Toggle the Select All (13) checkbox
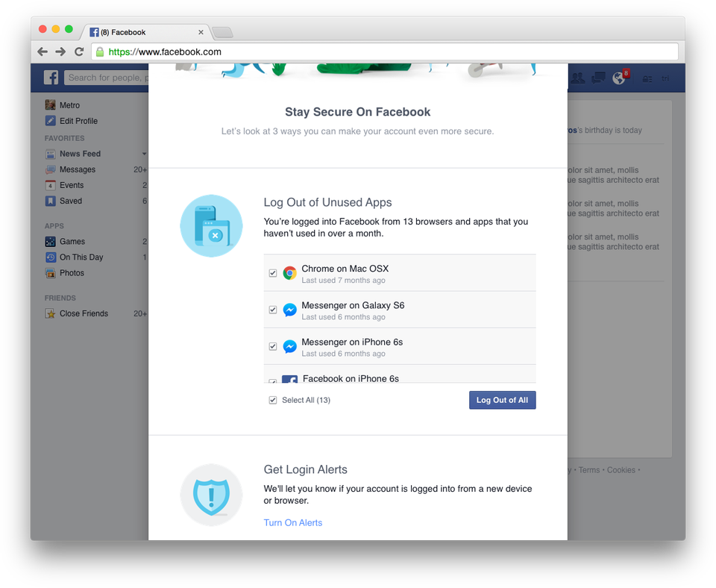The width and height of the screenshot is (716, 588). click(273, 400)
